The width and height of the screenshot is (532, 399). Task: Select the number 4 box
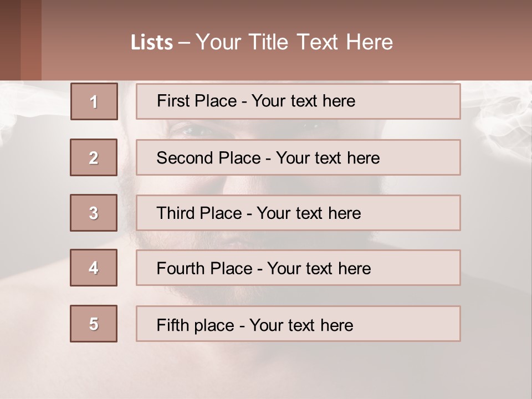94,268
